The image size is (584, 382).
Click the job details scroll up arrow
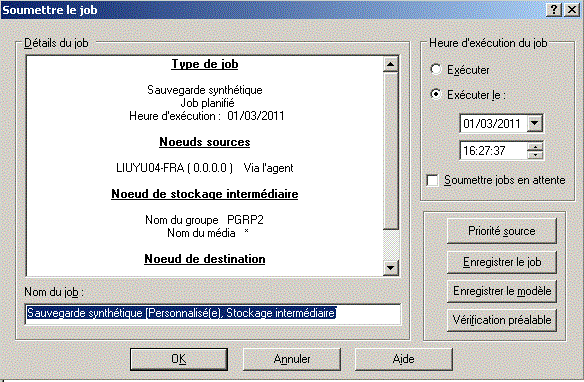[x=391, y=64]
